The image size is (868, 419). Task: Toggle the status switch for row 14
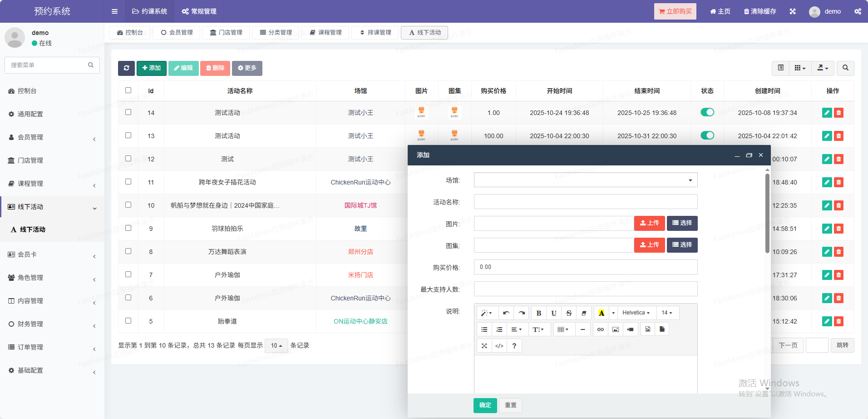click(707, 112)
